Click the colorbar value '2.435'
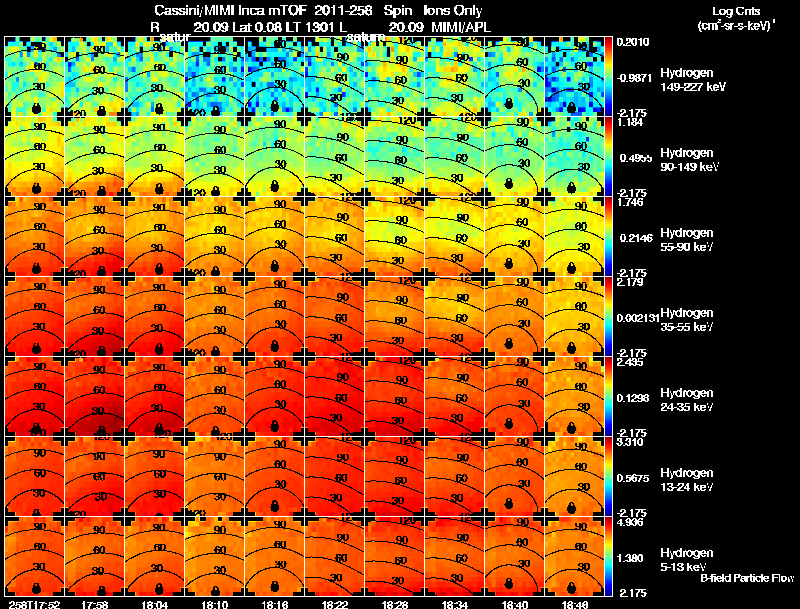This screenshot has width=800, height=609. (630, 363)
